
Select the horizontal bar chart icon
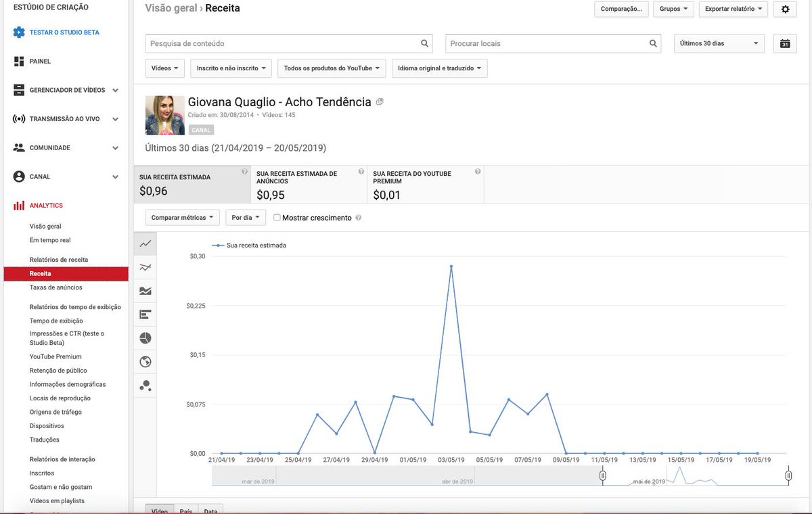[145, 314]
